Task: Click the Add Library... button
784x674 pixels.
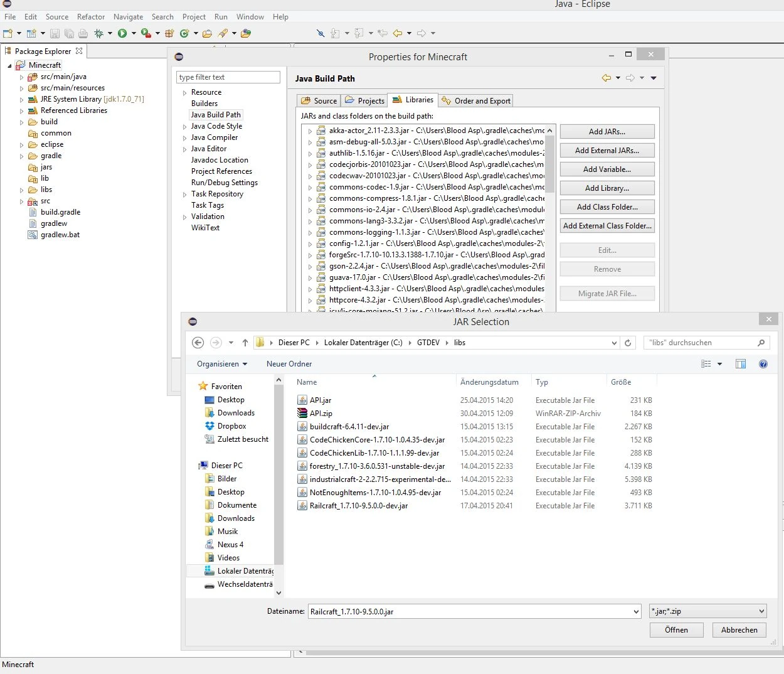Action: (x=607, y=188)
